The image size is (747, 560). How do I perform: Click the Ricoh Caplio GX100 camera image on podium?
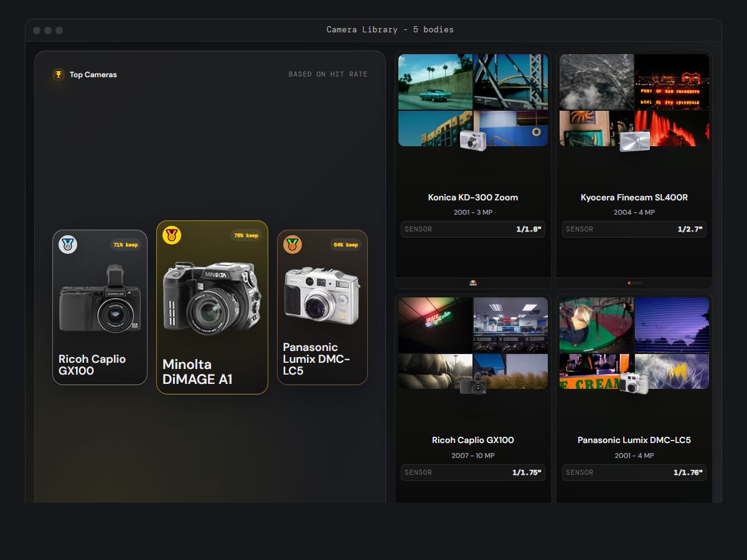[100, 299]
